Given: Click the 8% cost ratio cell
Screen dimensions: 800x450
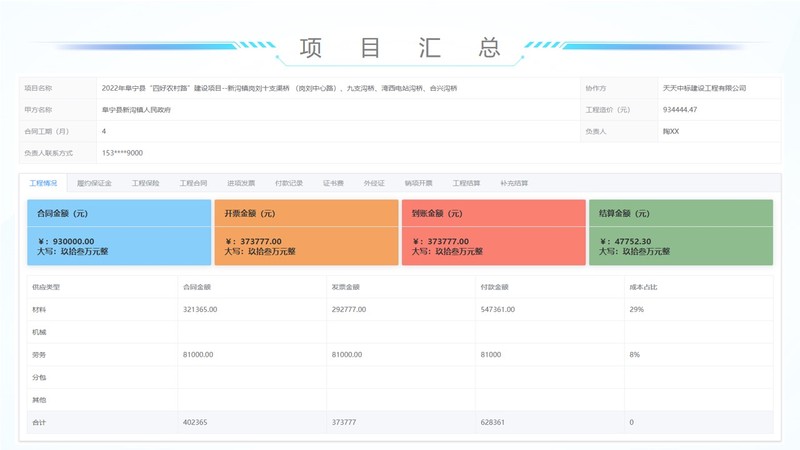Looking at the screenshot, I should [x=634, y=355].
